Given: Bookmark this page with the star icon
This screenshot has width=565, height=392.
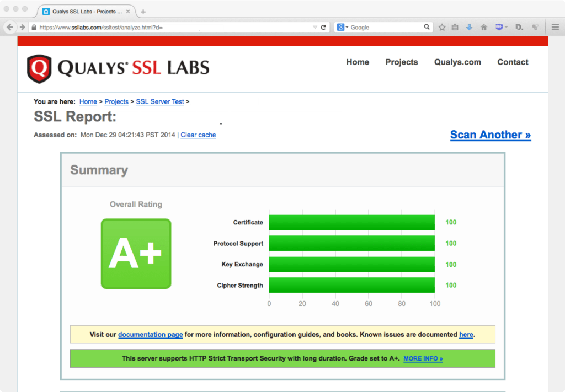Looking at the screenshot, I should pyautogui.click(x=442, y=27).
